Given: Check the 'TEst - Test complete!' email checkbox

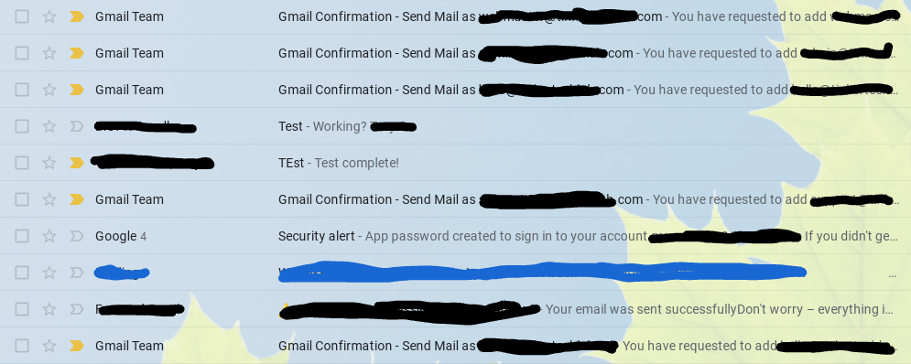Looking at the screenshot, I should pos(21,163).
